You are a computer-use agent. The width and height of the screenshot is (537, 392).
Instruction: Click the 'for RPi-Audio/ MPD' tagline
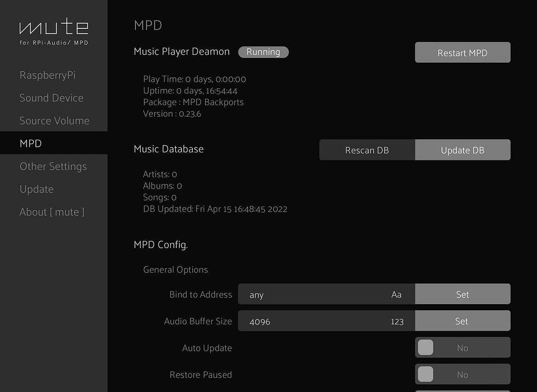click(x=54, y=42)
